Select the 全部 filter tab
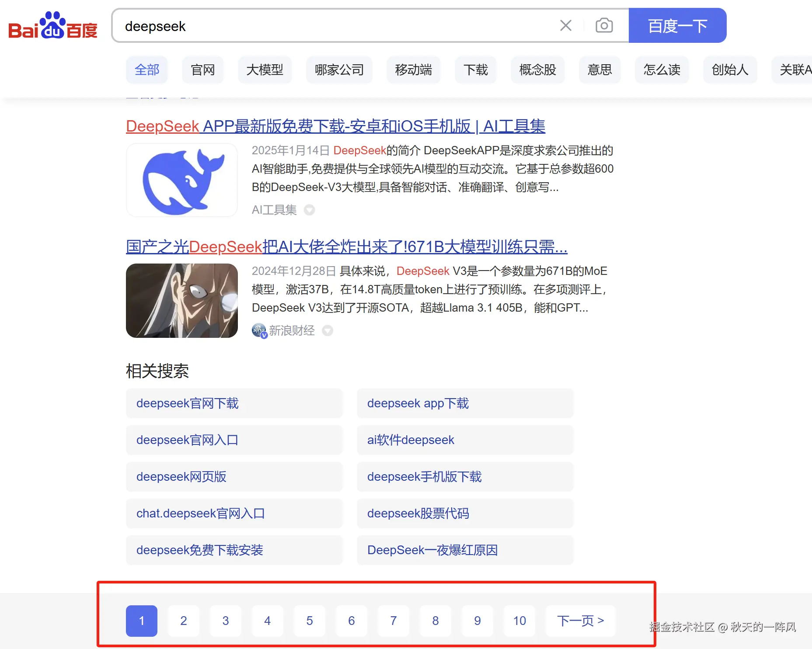 pyautogui.click(x=147, y=69)
